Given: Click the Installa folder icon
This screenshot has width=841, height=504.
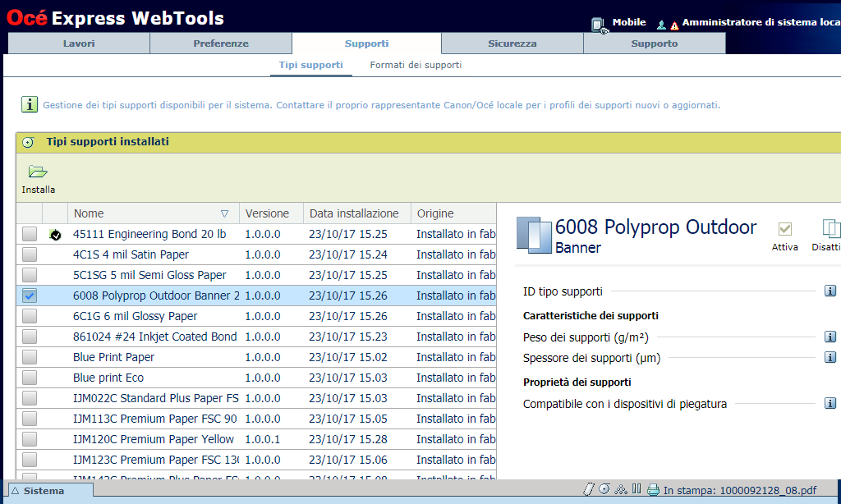Looking at the screenshot, I should tap(38, 172).
